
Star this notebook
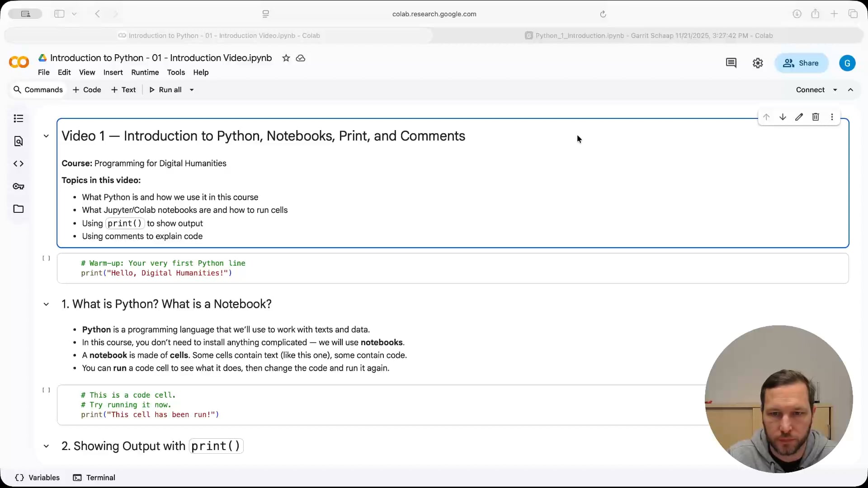pyautogui.click(x=286, y=58)
